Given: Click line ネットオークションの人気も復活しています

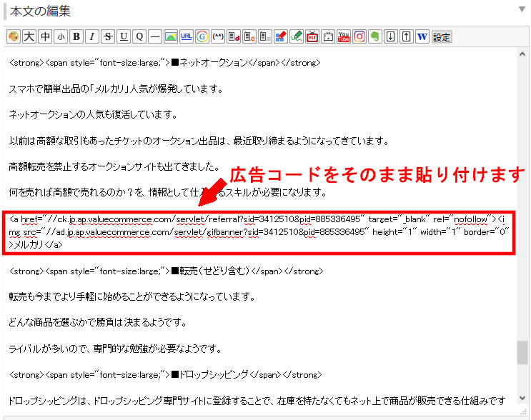Looking at the screenshot, I should (x=93, y=115).
